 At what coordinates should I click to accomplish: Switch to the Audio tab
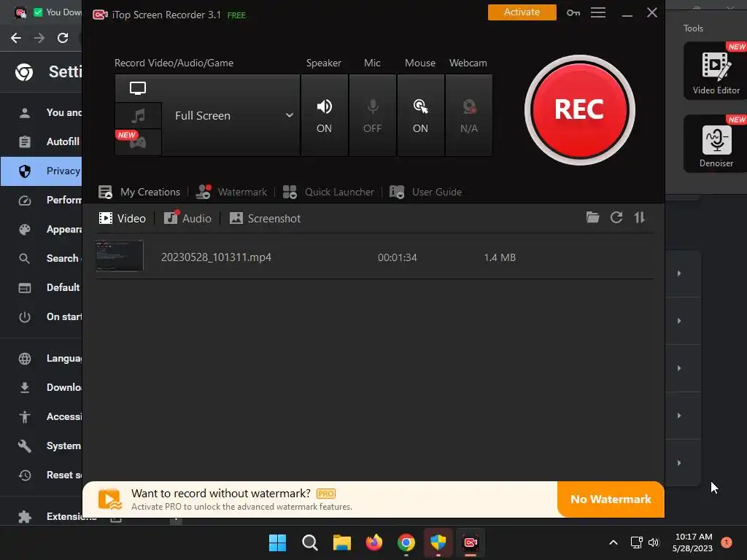pyautogui.click(x=187, y=219)
